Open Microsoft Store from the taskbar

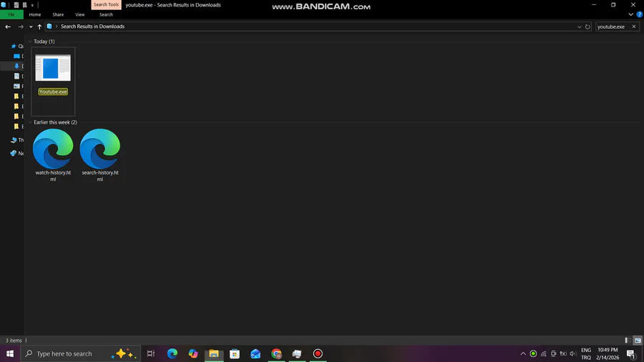pyautogui.click(x=235, y=353)
